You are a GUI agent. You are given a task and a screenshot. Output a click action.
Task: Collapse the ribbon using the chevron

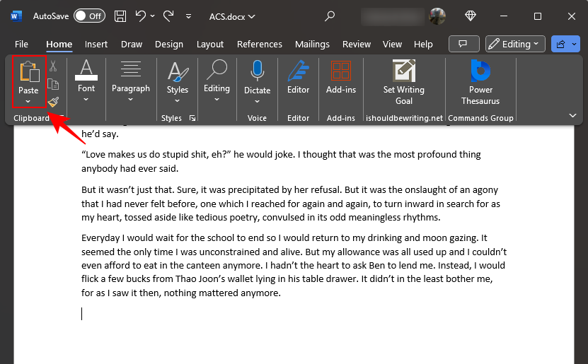point(572,115)
